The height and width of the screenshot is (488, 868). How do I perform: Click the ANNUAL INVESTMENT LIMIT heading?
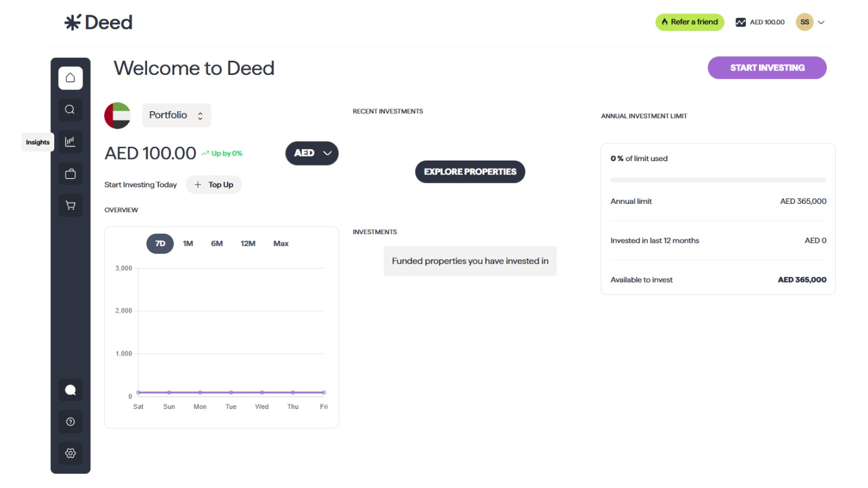pyautogui.click(x=644, y=116)
